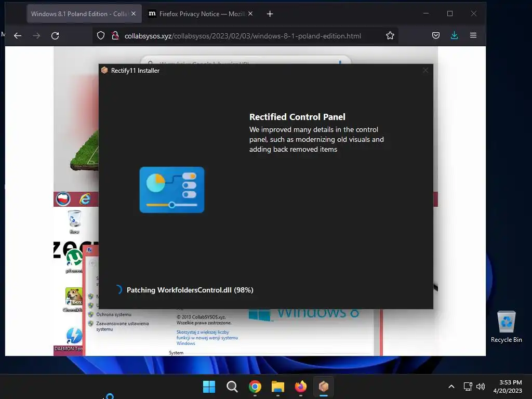The width and height of the screenshot is (532, 399).
Task: Open tracking protection shield icon
Action: (x=101, y=36)
